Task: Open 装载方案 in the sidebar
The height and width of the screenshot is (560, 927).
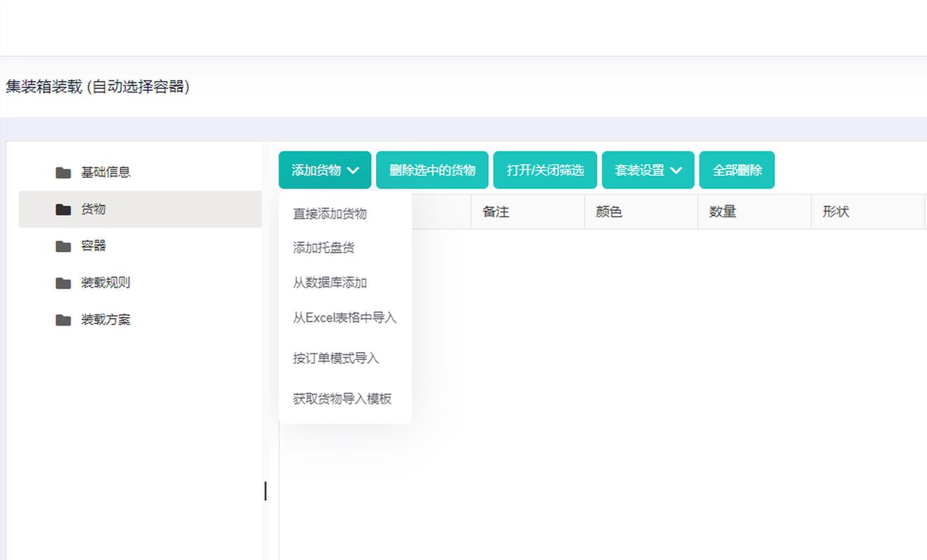Action: (140, 320)
